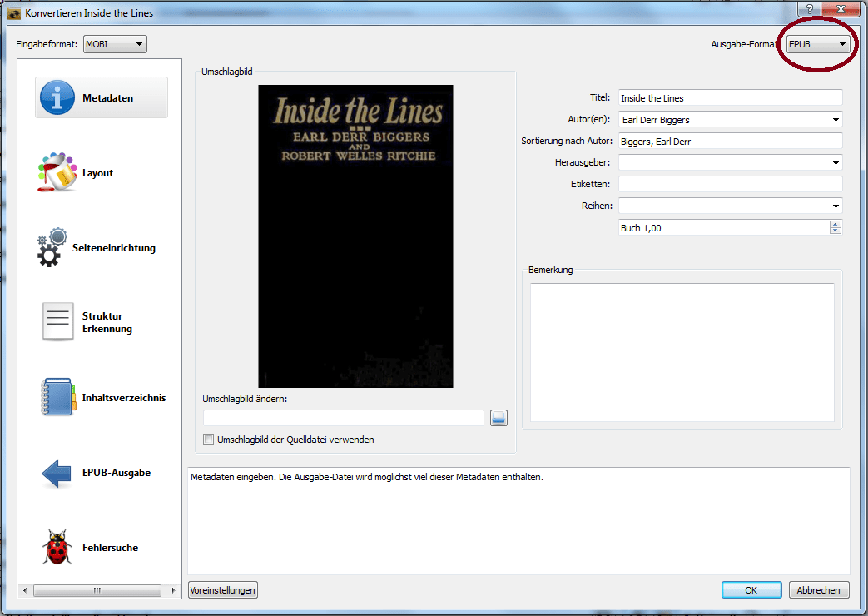The height and width of the screenshot is (616, 868).
Task: Click the Sortierung nach Autor field
Action: click(730, 142)
